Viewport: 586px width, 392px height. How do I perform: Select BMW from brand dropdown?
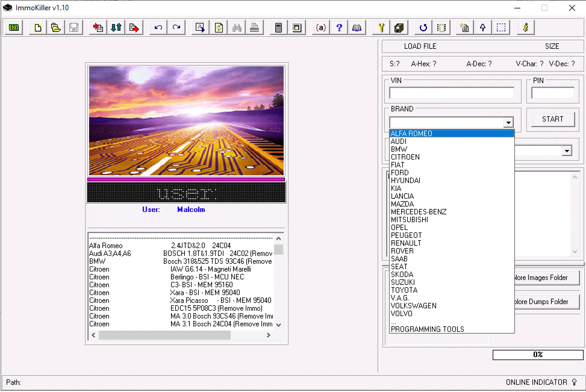(452, 149)
